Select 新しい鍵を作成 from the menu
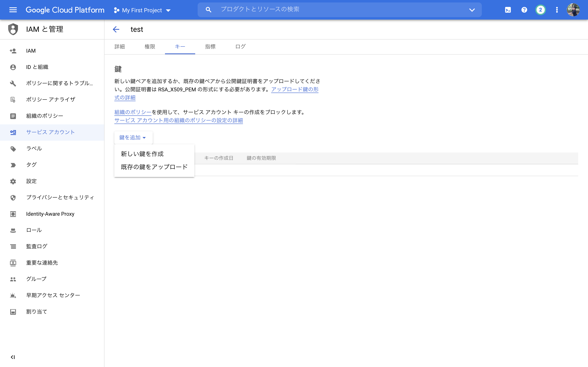 coord(142,154)
